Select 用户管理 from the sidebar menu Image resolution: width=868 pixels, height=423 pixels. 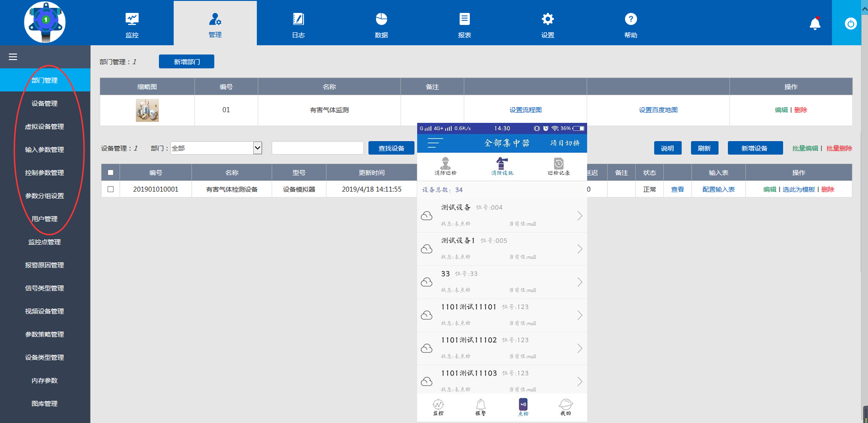45,218
